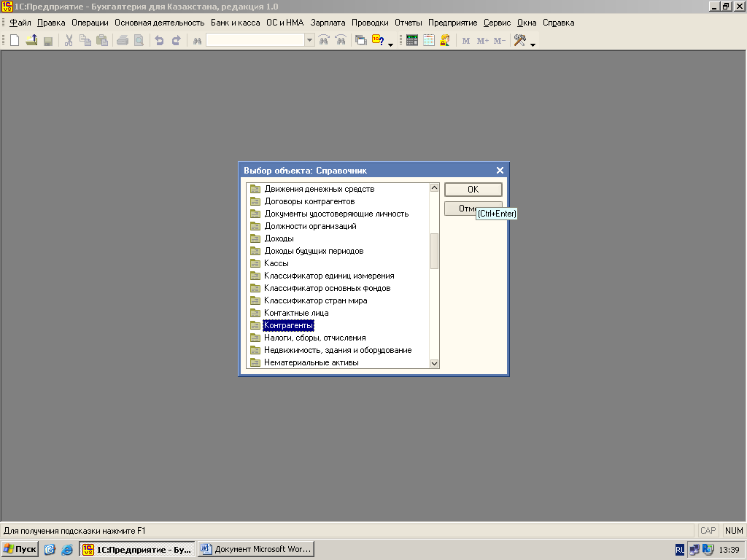Open the Основная деятельность menu

tap(159, 23)
